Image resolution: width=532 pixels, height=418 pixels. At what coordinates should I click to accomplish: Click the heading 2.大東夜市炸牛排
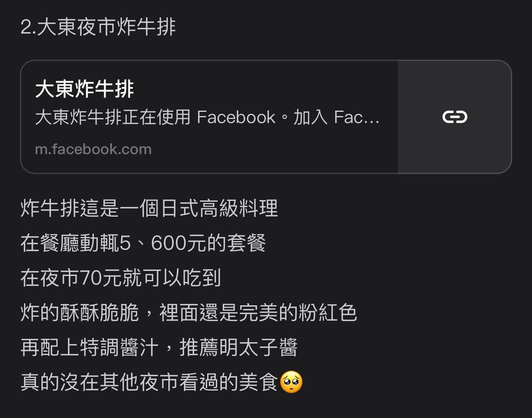point(98,27)
